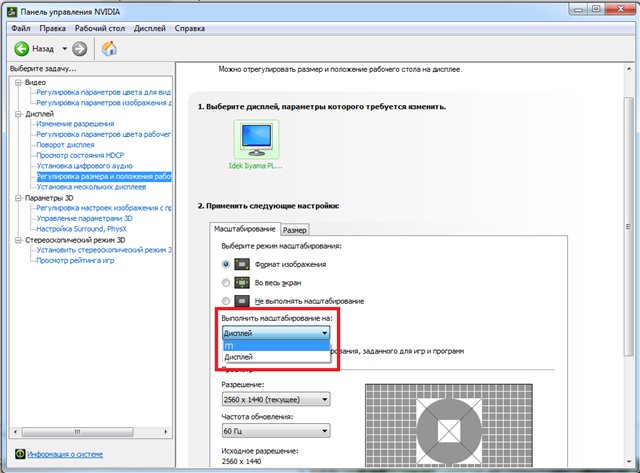Click the green Back arrow icon
Screen dimensions: 640x473
(x=21, y=49)
